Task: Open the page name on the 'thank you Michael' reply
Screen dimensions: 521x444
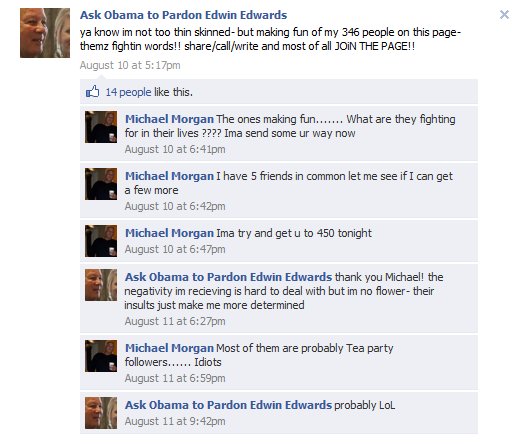Action: point(228,277)
